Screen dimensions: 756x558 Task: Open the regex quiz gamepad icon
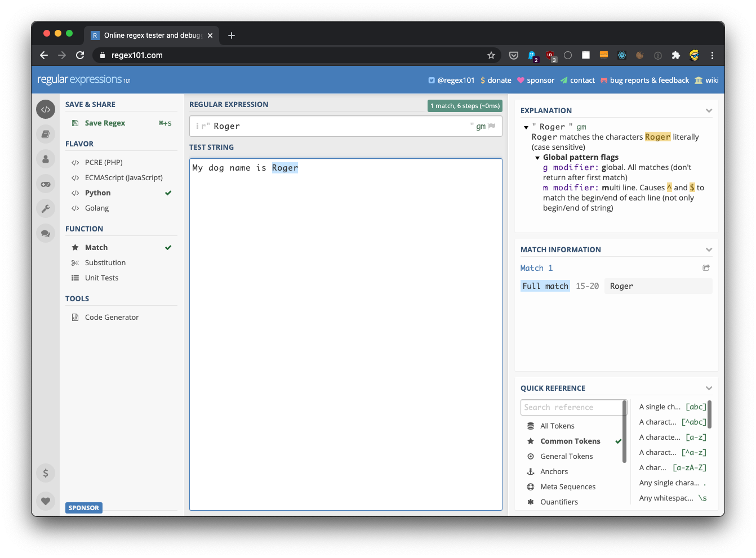[46, 184]
